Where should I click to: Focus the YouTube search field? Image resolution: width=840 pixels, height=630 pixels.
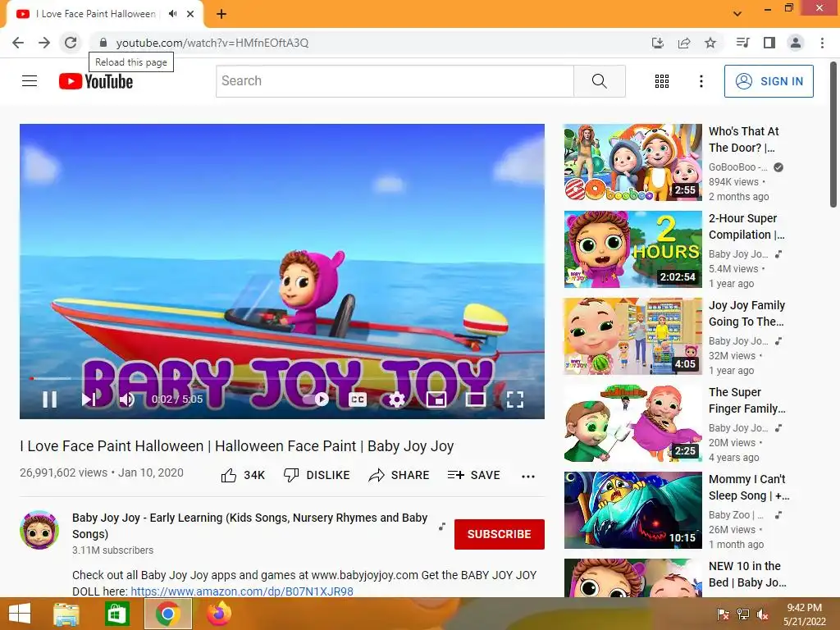click(x=395, y=81)
